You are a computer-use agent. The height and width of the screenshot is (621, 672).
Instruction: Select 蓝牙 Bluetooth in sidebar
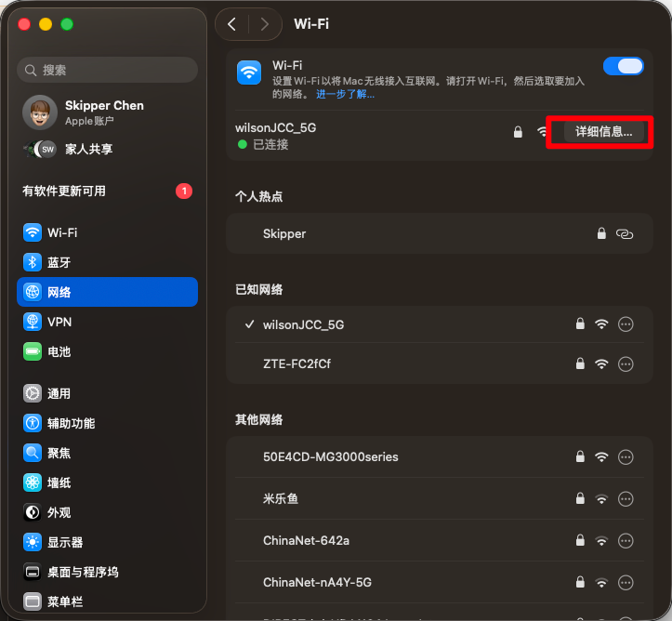pyautogui.click(x=59, y=262)
